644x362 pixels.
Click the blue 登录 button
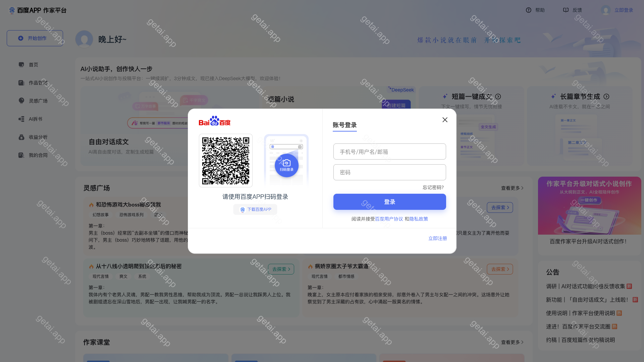click(389, 202)
